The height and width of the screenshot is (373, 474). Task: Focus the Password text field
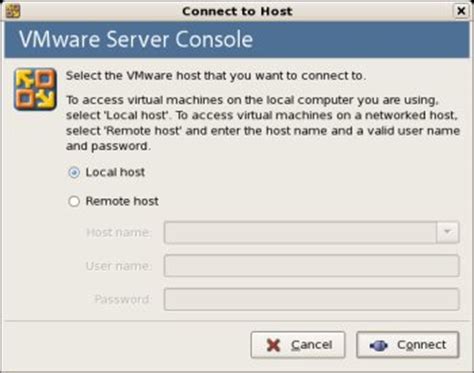pos(312,299)
